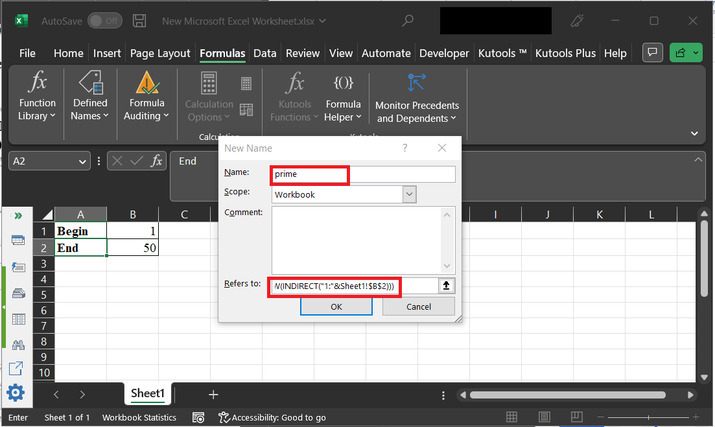Open the View tab
This screenshot has height=427, width=715.
pyautogui.click(x=341, y=53)
